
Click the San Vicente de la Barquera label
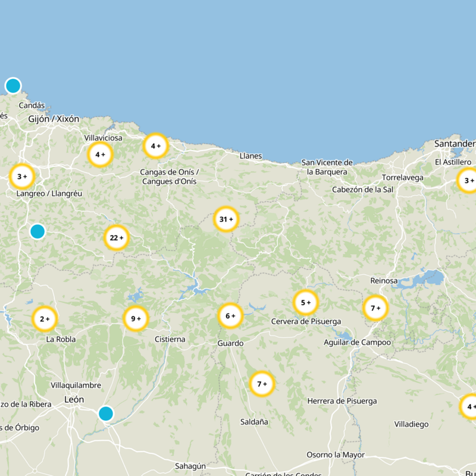(327, 167)
